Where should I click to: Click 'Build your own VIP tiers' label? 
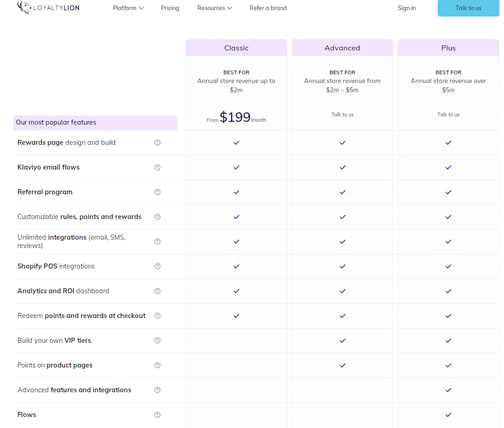[x=54, y=341]
